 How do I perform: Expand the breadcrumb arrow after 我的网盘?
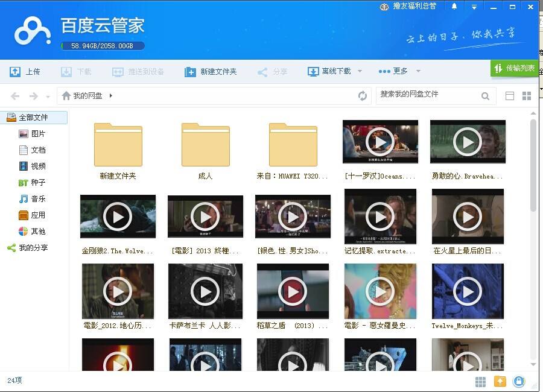pyautogui.click(x=111, y=95)
